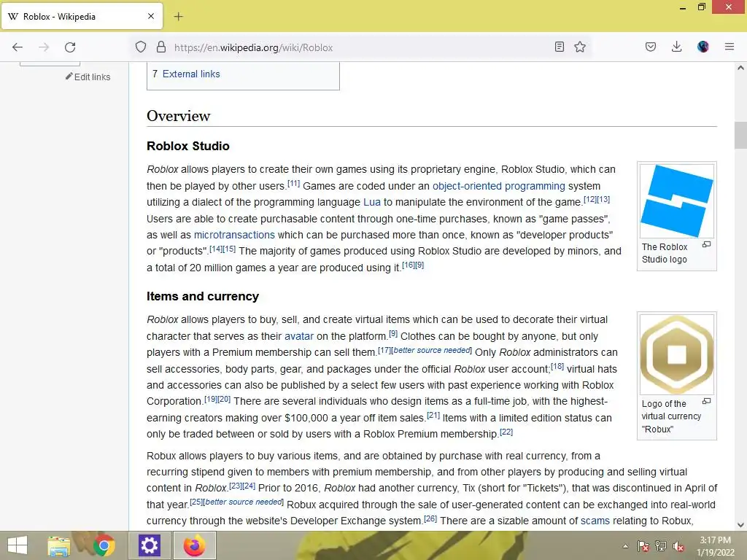Screen dimensions: 747x560
Task: Click the Edit links pencil link
Action: pyautogui.click(x=88, y=77)
